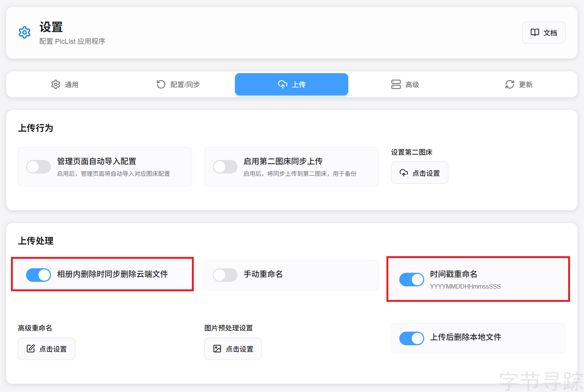Click the refresh icon beside 更新
584x392 pixels.
(x=510, y=85)
